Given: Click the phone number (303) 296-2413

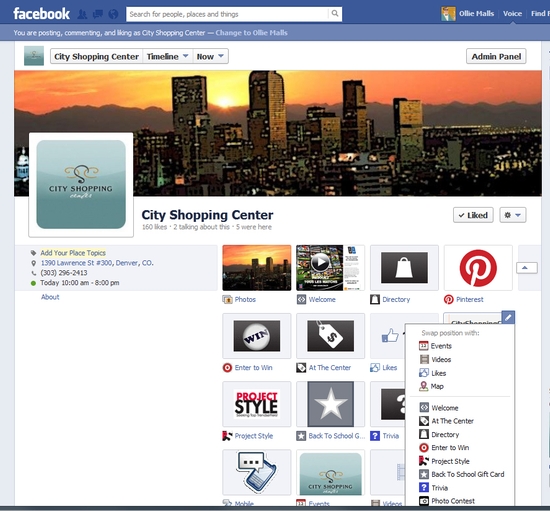Looking at the screenshot, I should point(64,273).
